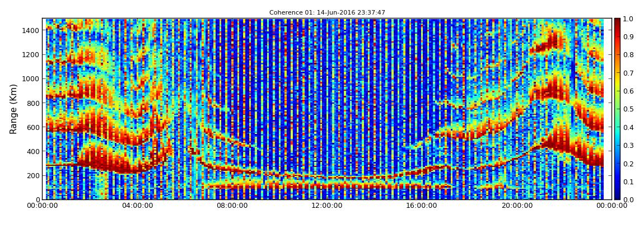Click the colorbar 0.8 value label

point(628,55)
